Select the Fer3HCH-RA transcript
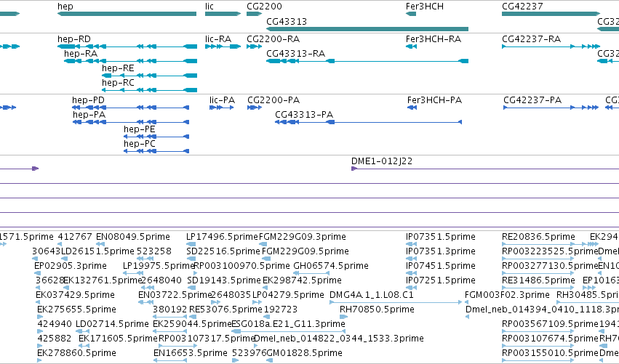The height and width of the screenshot is (364, 619). click(x=411, y=46)
